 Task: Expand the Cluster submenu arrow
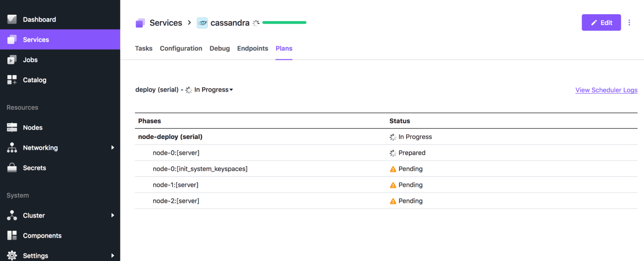click(x=113, y=215)
